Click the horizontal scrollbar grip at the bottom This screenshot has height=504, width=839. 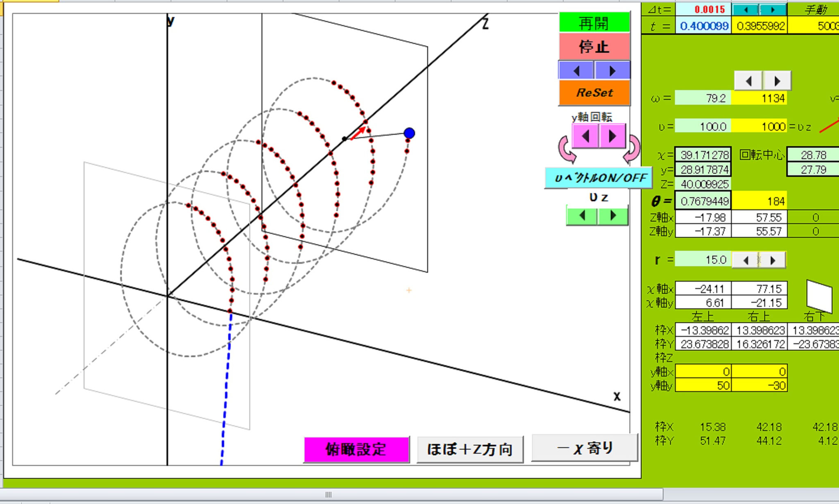[x=328, y=495]
